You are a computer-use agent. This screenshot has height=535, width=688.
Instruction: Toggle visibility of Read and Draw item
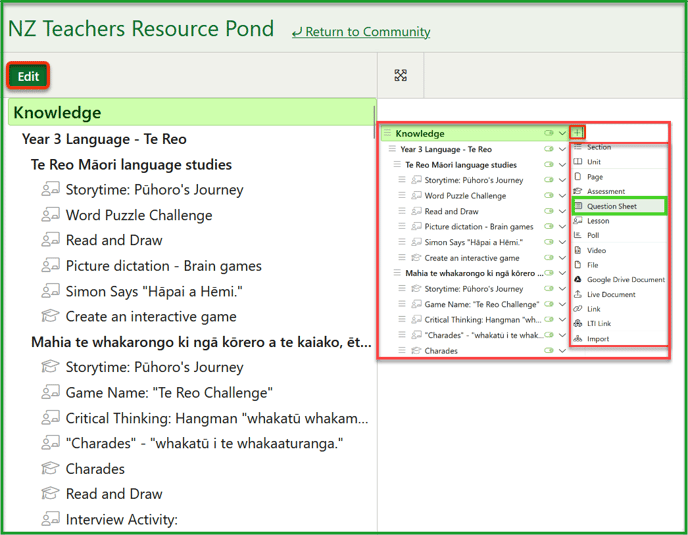point(548,212)
